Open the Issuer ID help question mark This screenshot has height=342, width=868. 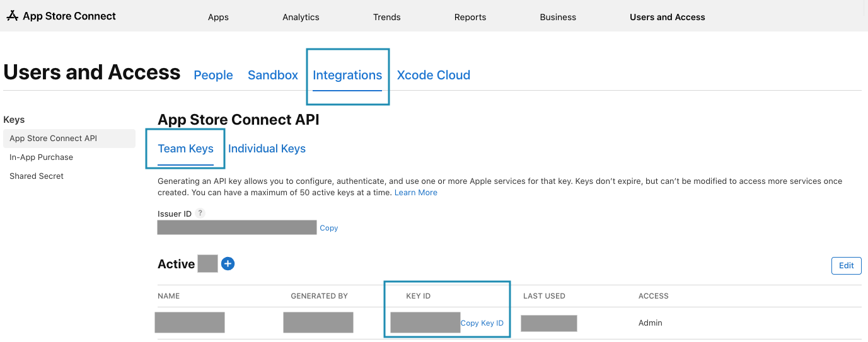(x=200, y=213)
